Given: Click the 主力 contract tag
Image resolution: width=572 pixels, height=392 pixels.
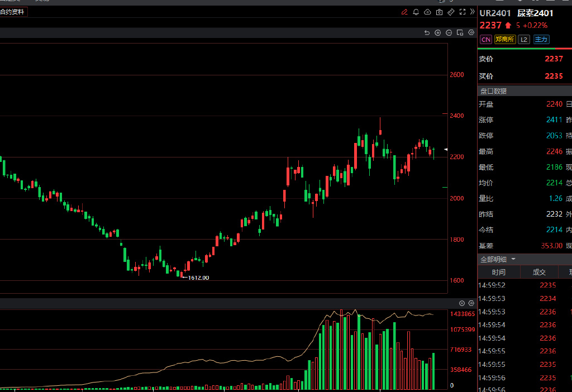Looking at the screenshot, I should (541, 40).
